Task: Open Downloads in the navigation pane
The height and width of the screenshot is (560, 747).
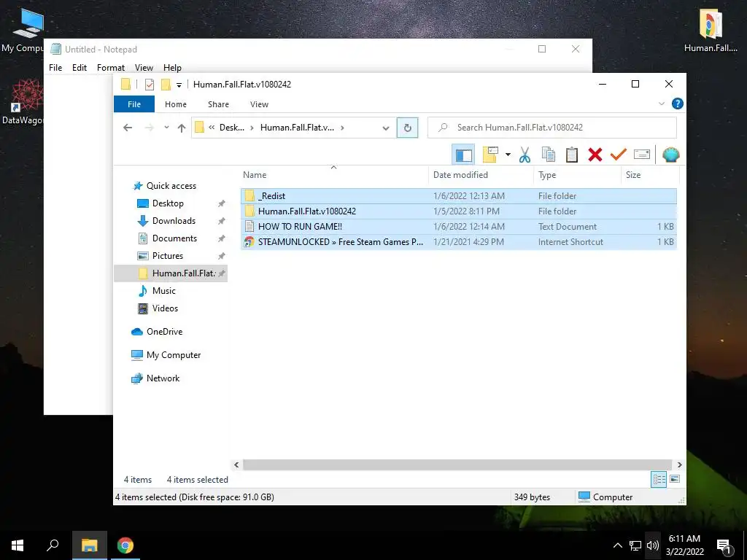Action: coord(174,221)
